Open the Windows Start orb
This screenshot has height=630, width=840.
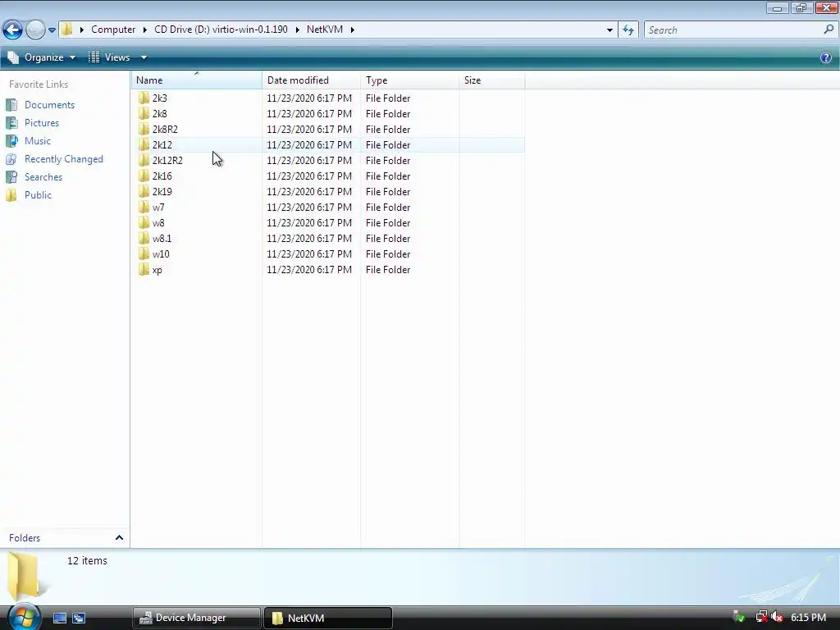point(24,617)
